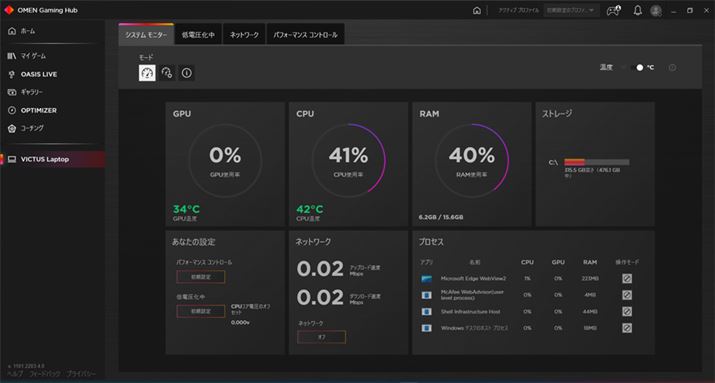
Task: Click the OMEN Gaming Hub red diamond logo
Action: pos(9,10)
